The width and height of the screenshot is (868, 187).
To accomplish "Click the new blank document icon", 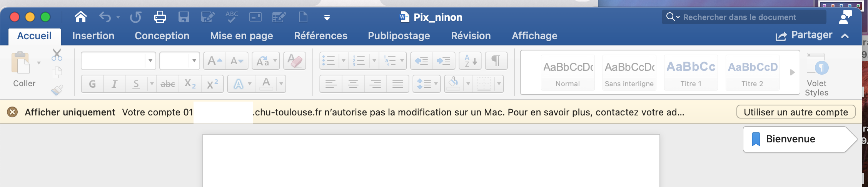I will tap(303, 17).
